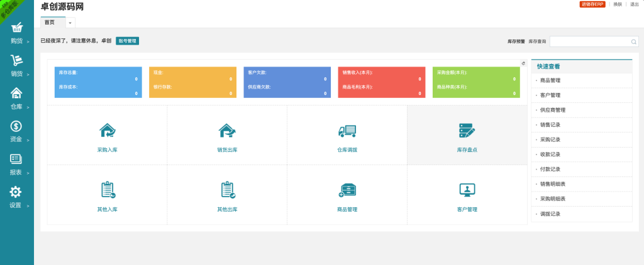Click the search magnifier icon

tap(634, 41)
